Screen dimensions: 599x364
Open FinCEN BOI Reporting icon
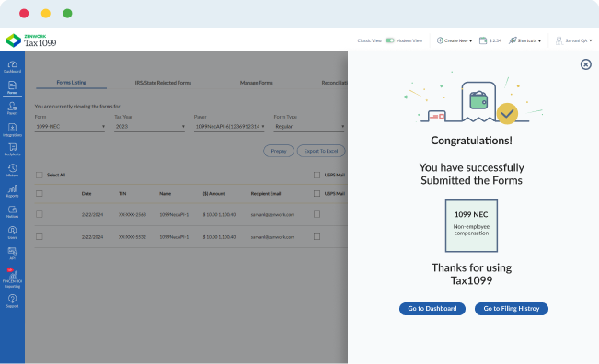pyautogui.click(x=12, y=279)
